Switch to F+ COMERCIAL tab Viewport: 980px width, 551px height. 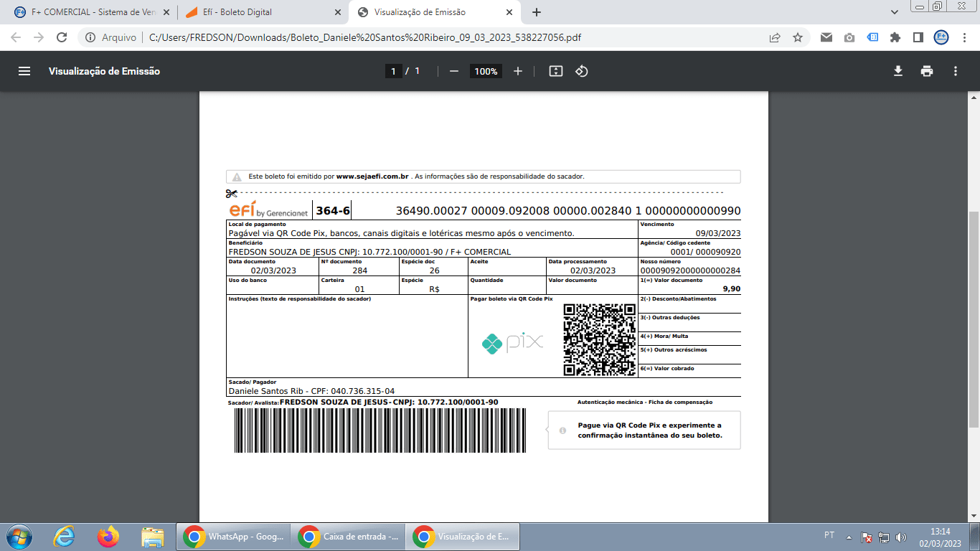point(90,12)
